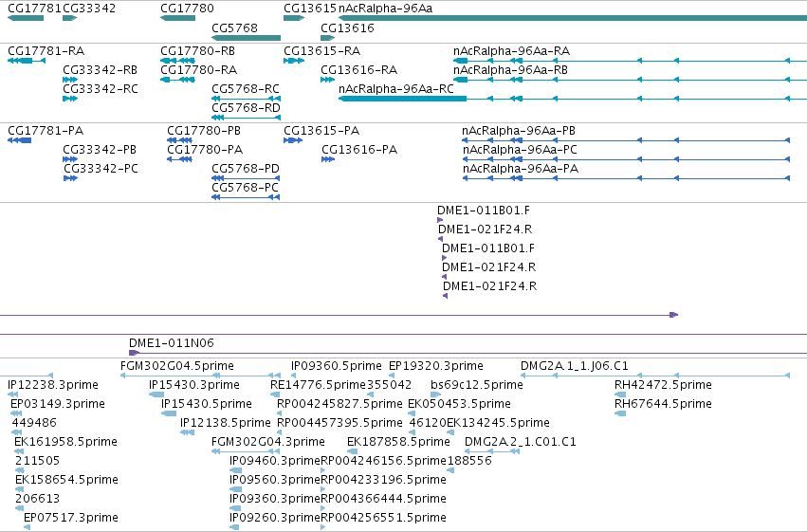
Task: Click EST EP03149.3prime
Action: click(58, 404)
